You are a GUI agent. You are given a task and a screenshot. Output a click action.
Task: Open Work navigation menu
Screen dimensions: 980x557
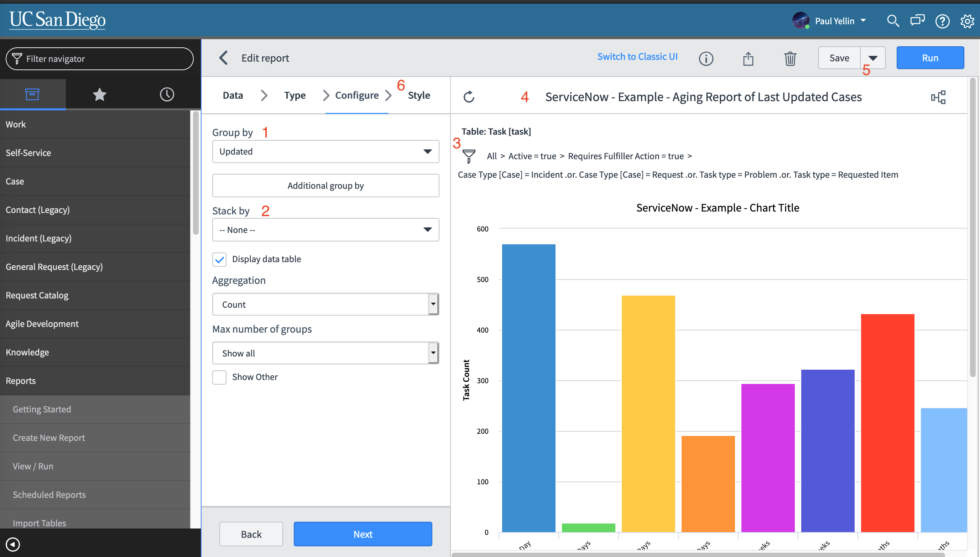click(95, 124)
